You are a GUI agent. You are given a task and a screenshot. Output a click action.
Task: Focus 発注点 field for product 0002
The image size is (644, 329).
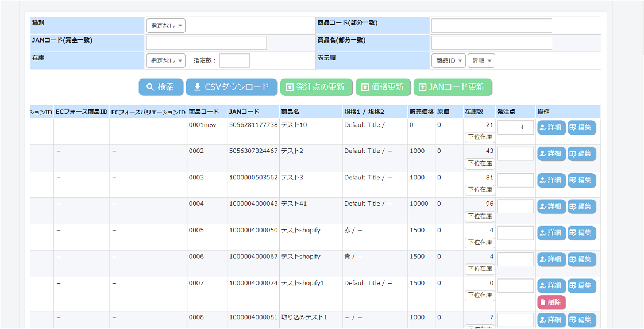pyautogui.click(x=515, y=154)
